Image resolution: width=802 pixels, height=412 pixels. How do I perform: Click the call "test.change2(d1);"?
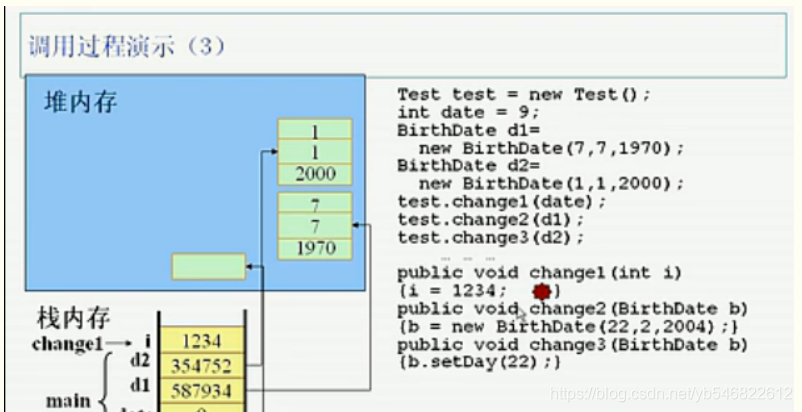[491, 219]
